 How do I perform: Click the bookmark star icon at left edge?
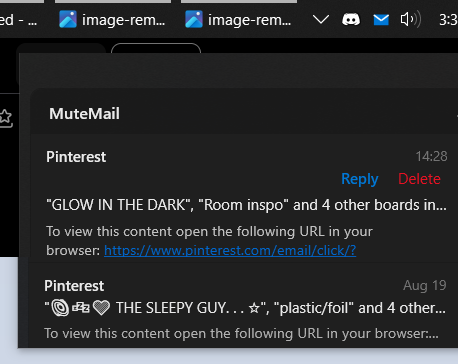6,118
